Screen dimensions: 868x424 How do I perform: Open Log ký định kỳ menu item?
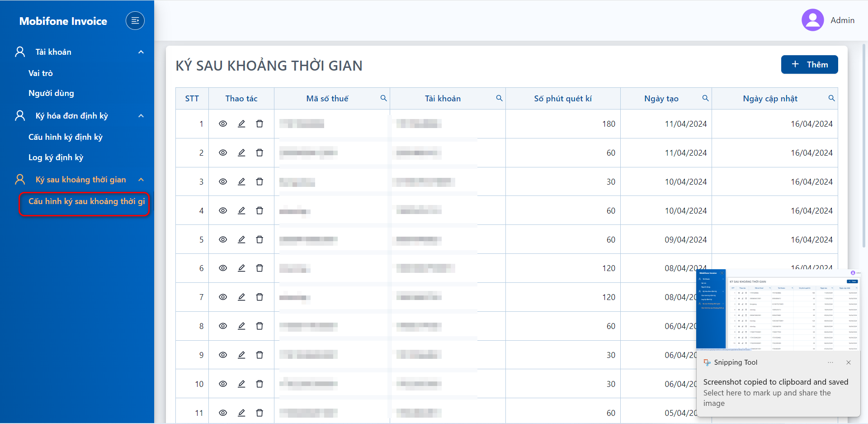(x=56, y=157)
